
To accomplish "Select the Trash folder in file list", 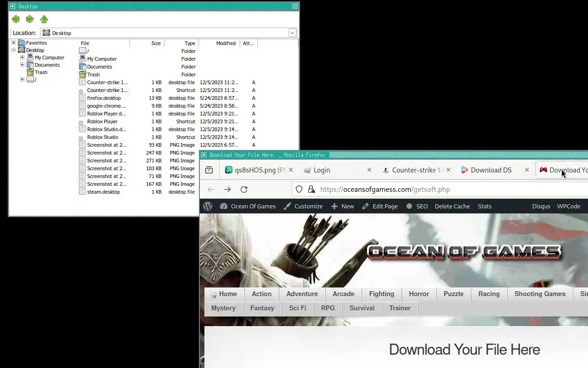I will point(93,75).
